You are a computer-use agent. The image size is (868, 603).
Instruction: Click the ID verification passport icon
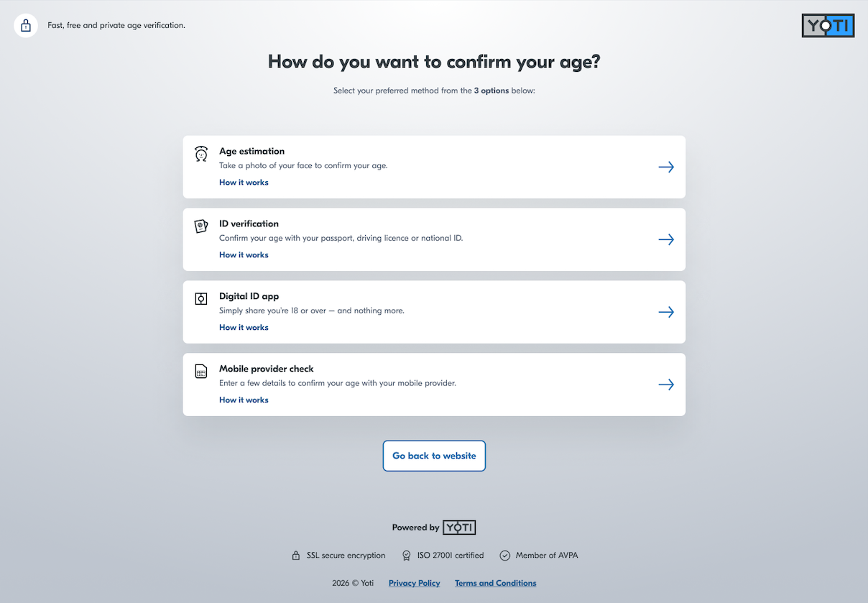click(200, 226)
